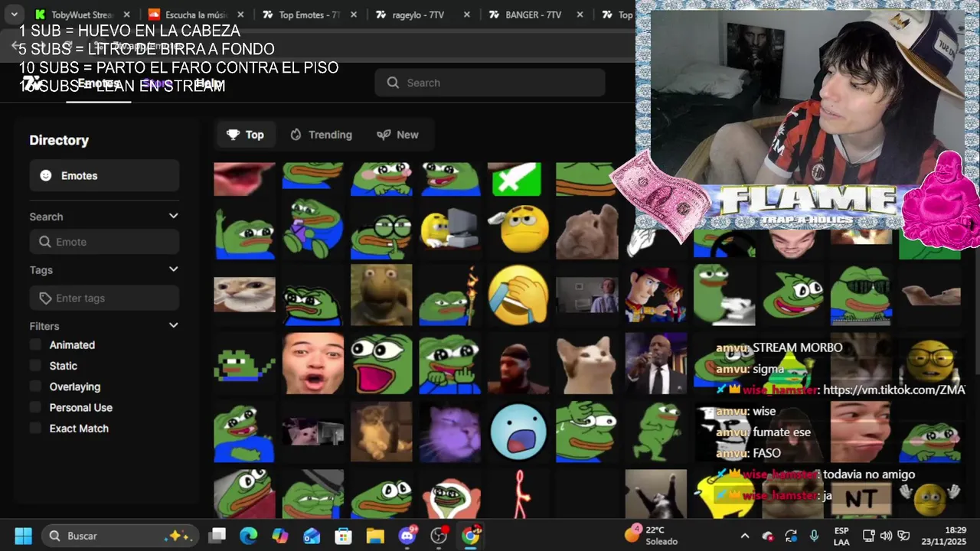Check the Personal Use filter
This screenshot has width=980, height=551.
coord(35,408)
